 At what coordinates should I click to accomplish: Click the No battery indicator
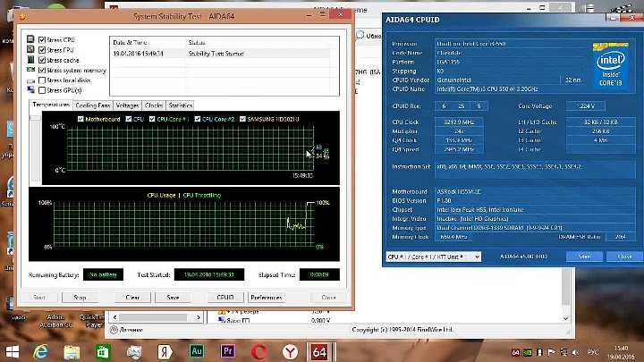pos(103,274)
